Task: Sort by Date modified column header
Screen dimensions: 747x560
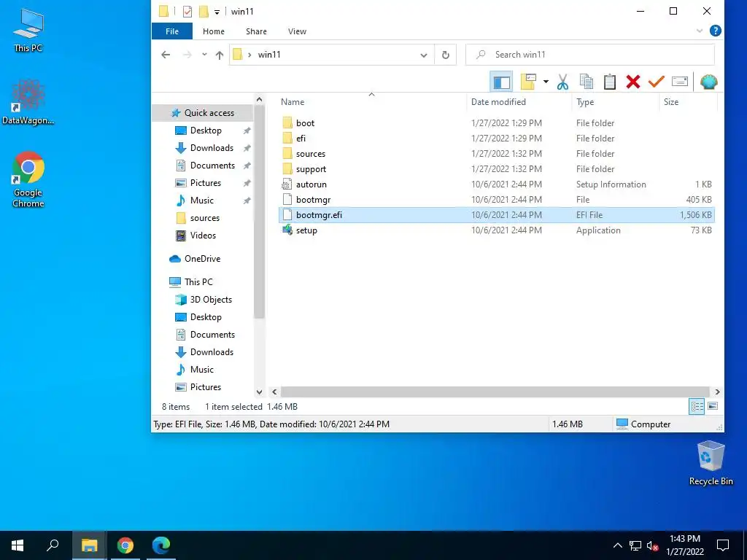Action: click(x=498, y=102)
